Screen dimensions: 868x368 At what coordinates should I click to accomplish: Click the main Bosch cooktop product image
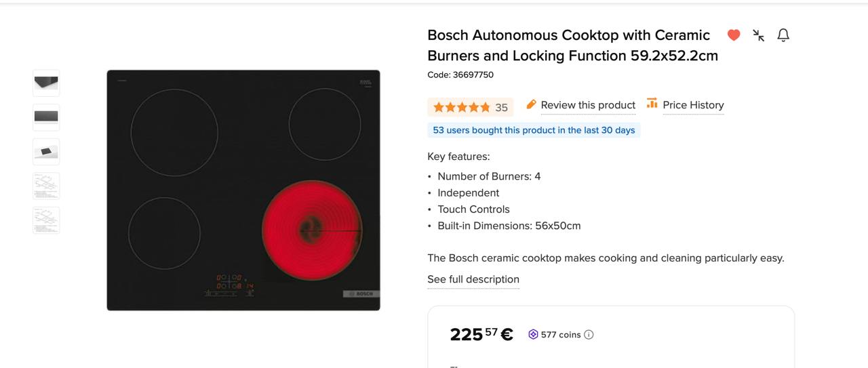[x=243, y=190]
